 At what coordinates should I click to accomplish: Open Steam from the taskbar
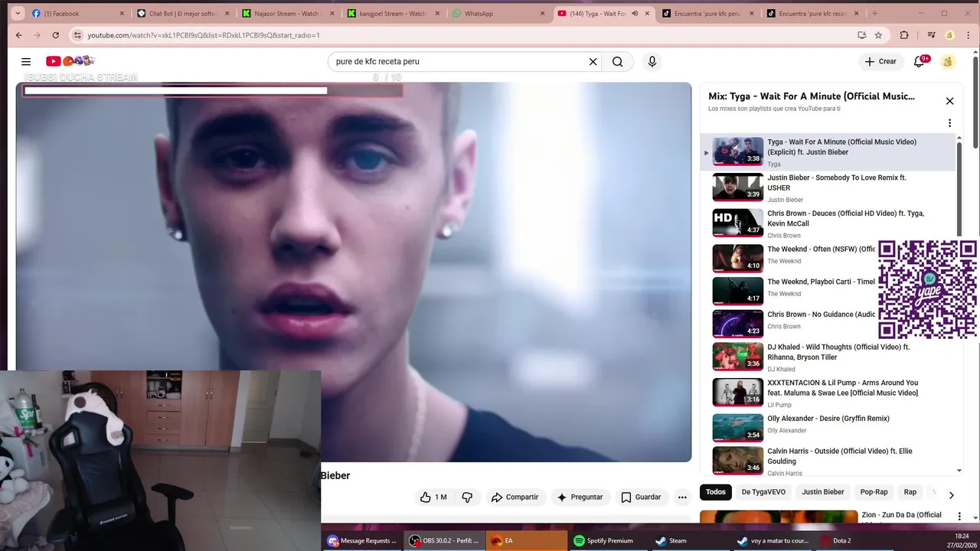pos(691,540)
